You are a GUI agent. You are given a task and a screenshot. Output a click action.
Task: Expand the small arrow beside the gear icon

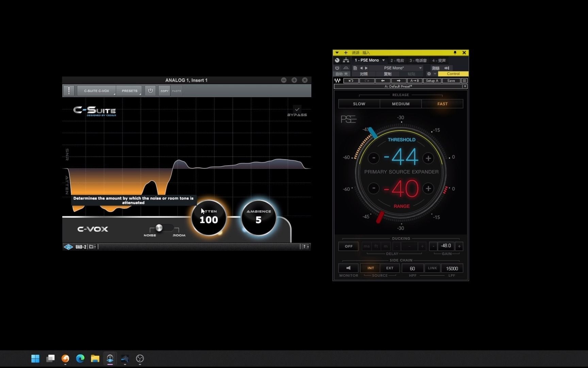[435, 74]
